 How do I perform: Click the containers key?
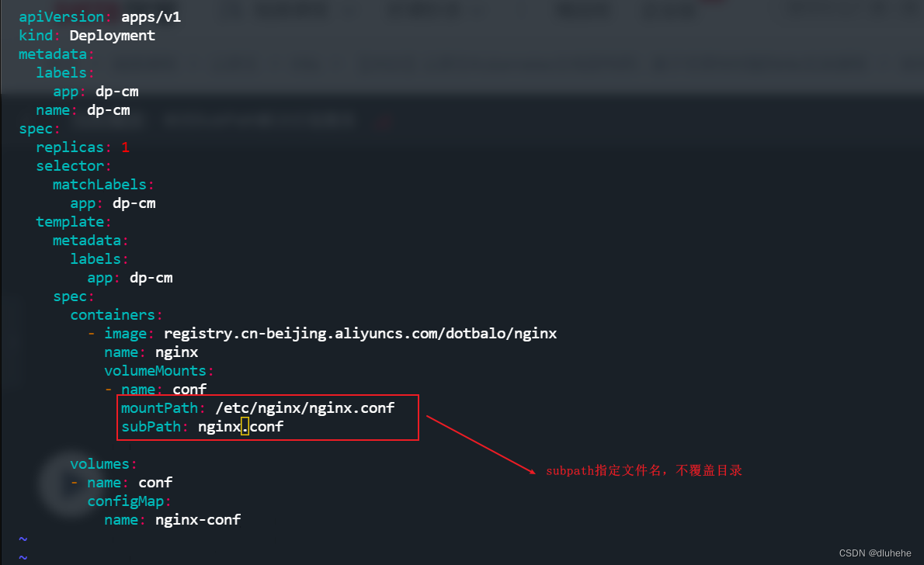(x=112, y=315)
